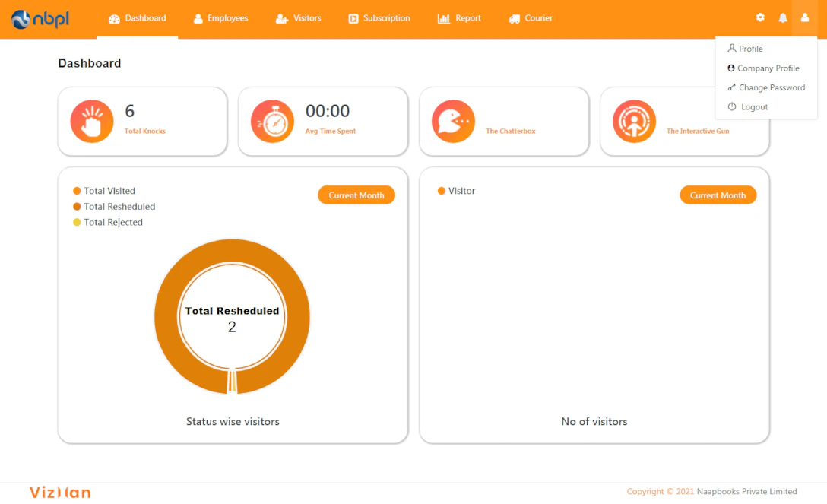The image size is (827, 504).
Task: Toggle the Total Resheduled legend item
Action: 114,207
